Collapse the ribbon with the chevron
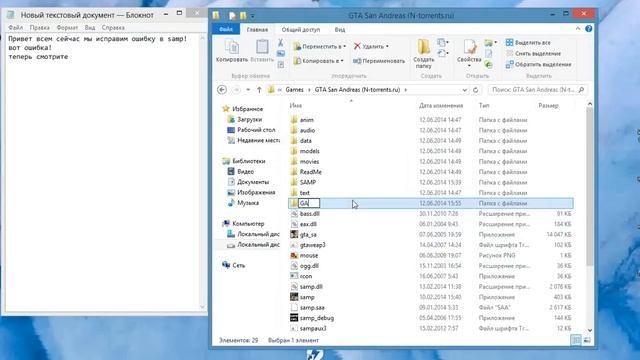This screenshot has height=360, width=640. pos(578,29)
